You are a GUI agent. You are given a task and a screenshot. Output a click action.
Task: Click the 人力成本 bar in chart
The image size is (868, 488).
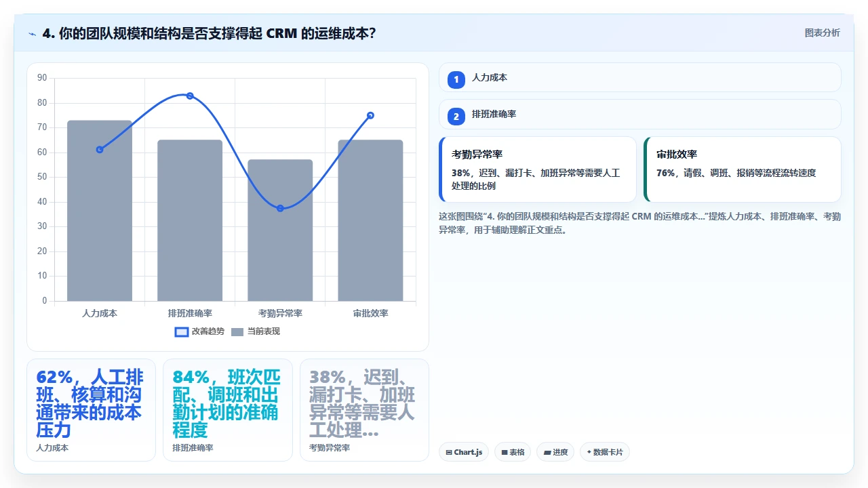coord(100,211)
